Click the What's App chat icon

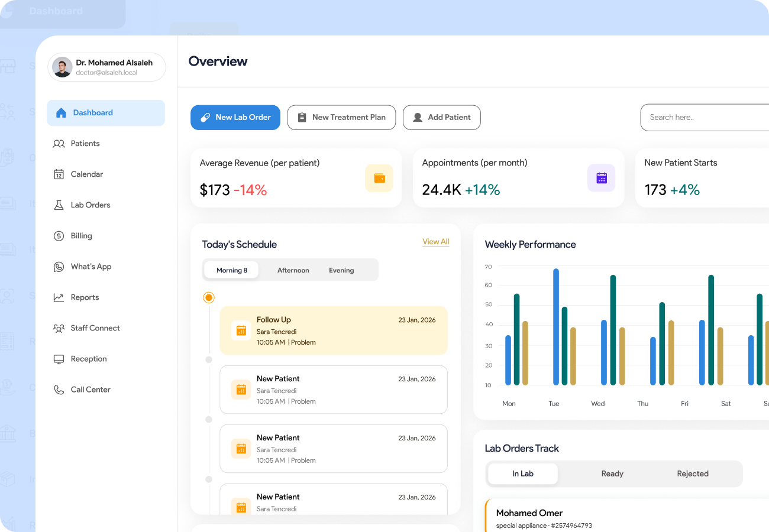(59, 267)
